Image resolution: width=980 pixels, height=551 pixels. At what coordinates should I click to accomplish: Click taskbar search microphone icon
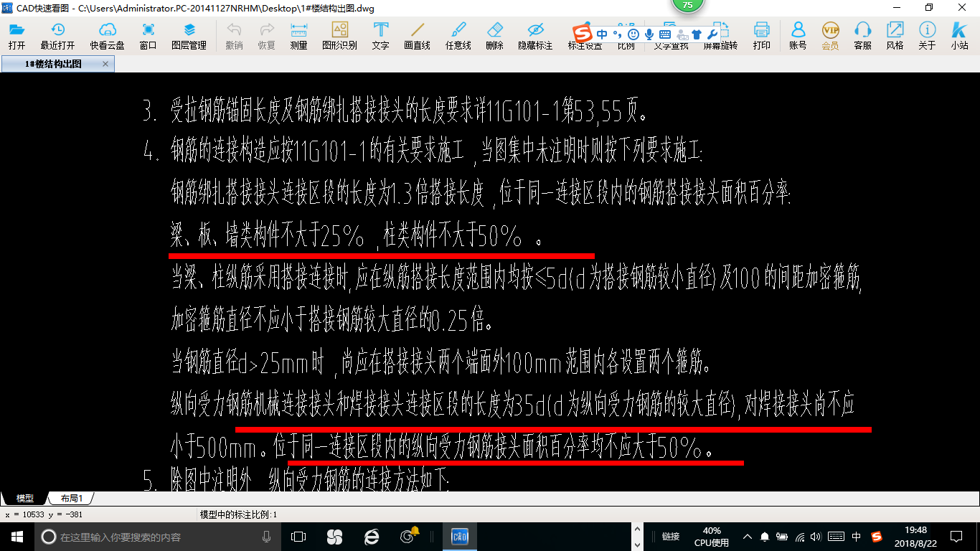(x=266, y=537)
